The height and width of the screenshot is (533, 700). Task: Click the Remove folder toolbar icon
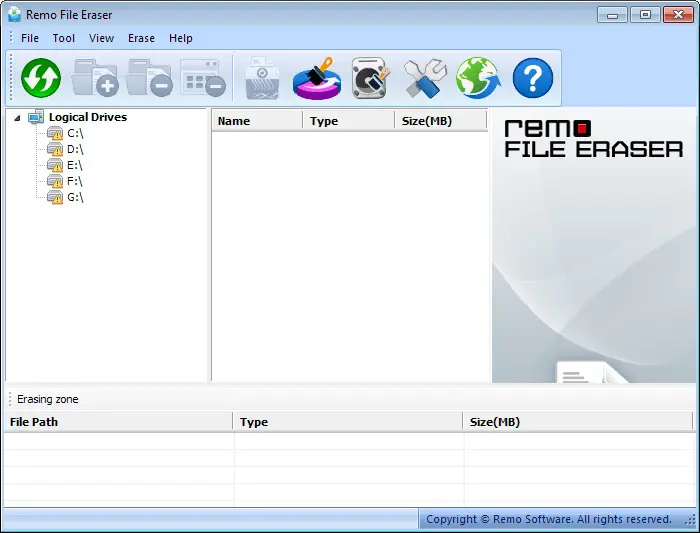pos(149,78)
